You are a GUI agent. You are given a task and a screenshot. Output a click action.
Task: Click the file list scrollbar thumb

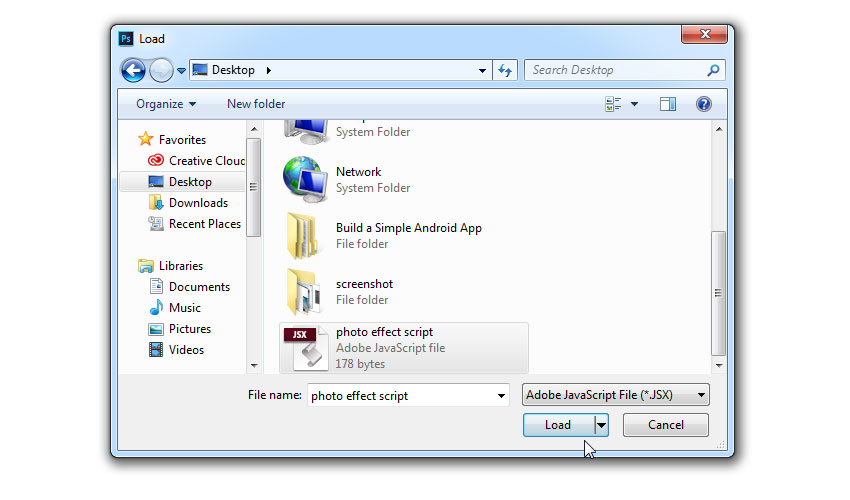(718, 293)
